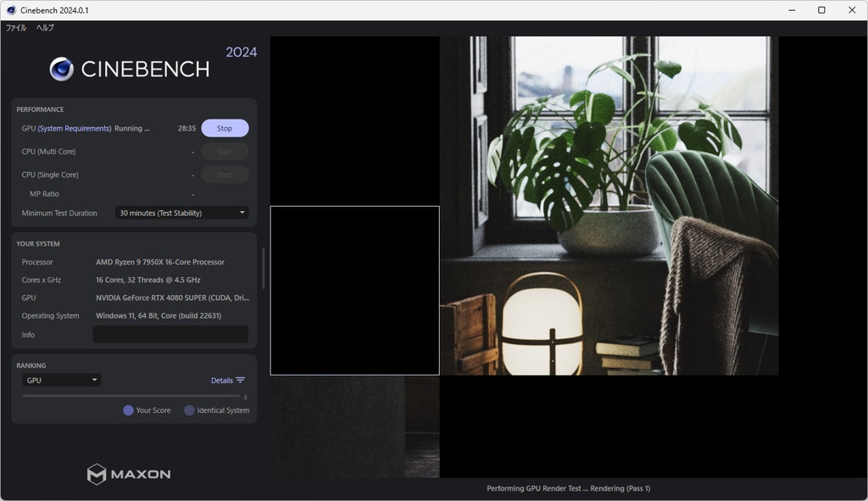Open the ヘルプ menu

pos(45,28)
